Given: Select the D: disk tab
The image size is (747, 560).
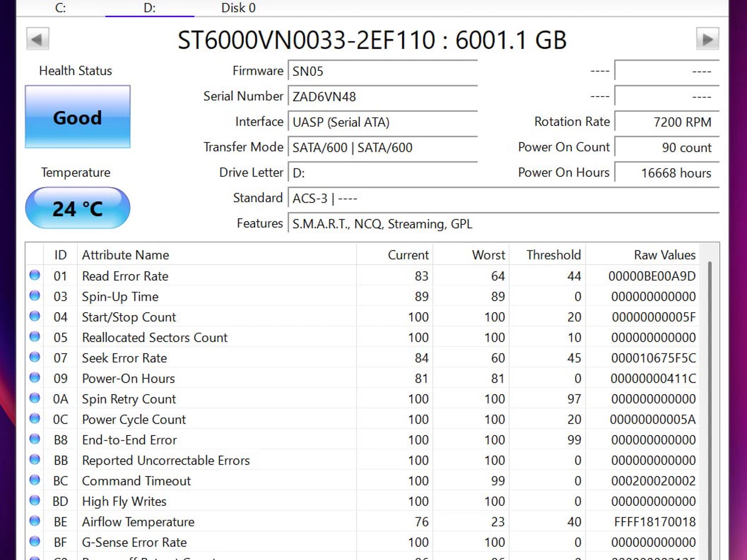Looking at the screenshot, I should click(x=150, y=8).
